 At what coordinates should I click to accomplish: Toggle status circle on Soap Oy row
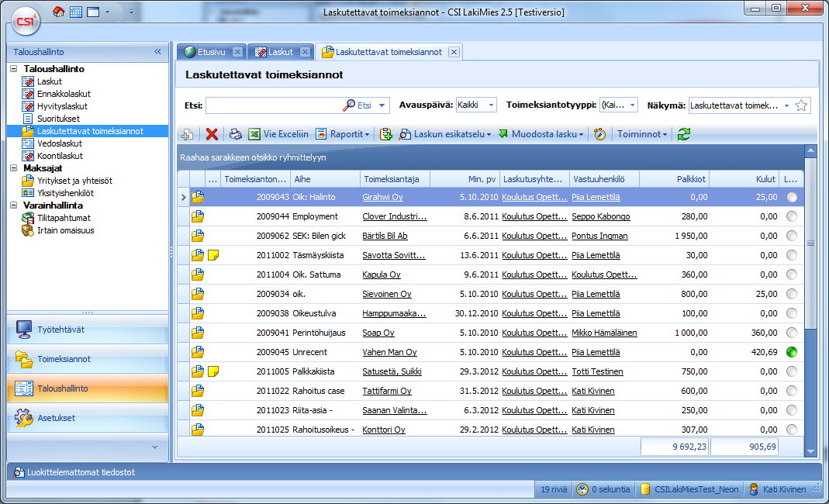tap(792, 333)
